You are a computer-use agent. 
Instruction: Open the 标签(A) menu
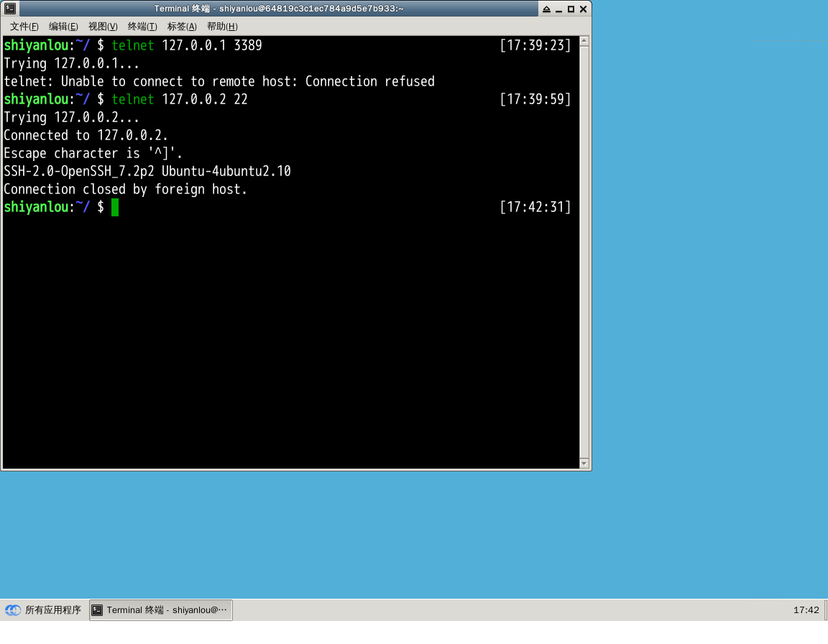click(182, 27)
